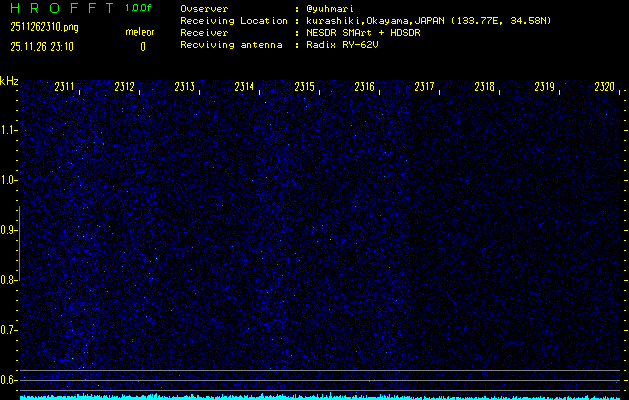Click the kHz axis unit label
629x400 pixels.
(x=9, y=80)
